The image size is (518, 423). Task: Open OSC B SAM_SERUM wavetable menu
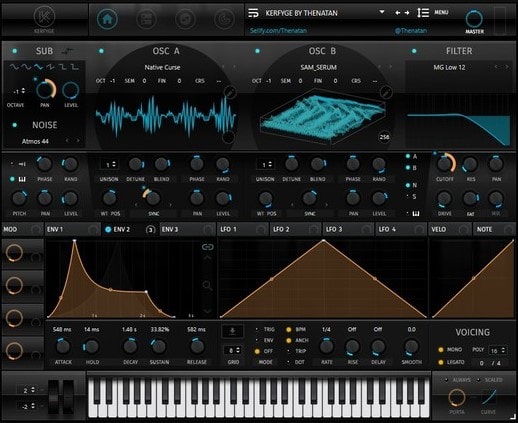pos(318,67)
